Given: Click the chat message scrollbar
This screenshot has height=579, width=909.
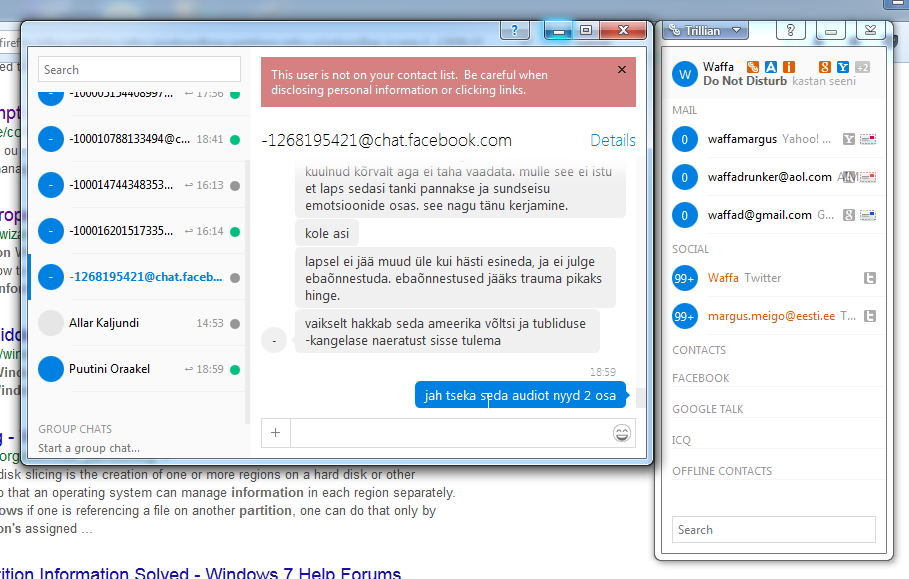Looking at the screenshot, I should (x=641, y=397).
